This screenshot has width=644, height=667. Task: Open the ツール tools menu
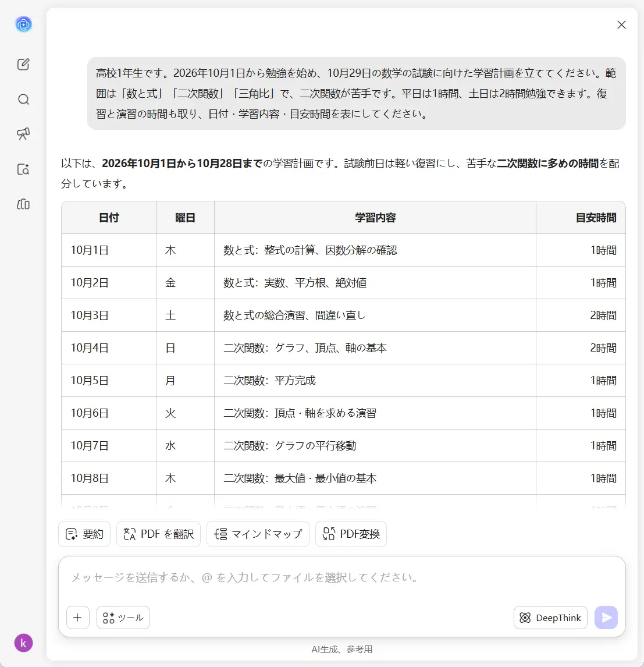(x=123, y=617)
